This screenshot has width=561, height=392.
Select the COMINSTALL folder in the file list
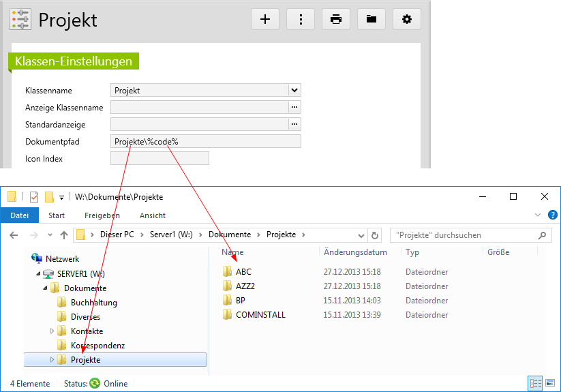(260, 315)
